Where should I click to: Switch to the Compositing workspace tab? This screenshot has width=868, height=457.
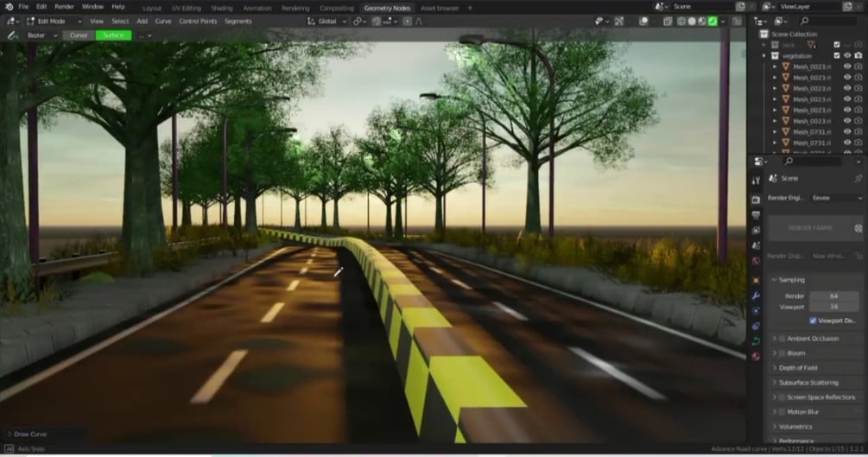337,9
